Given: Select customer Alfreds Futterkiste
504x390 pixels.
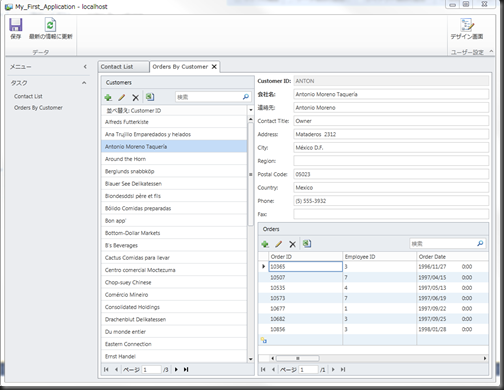Looking at the screenshot, I should (174, 122).
